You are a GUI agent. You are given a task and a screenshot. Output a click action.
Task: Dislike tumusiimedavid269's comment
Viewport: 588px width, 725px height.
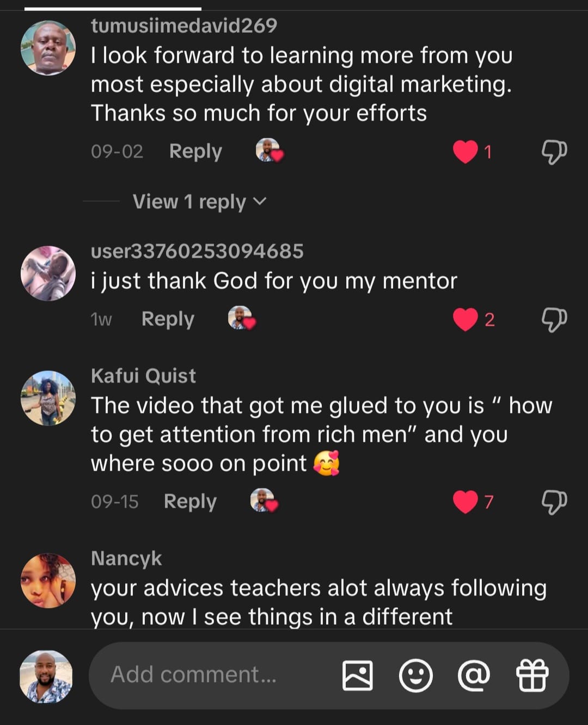click(554, 151)
